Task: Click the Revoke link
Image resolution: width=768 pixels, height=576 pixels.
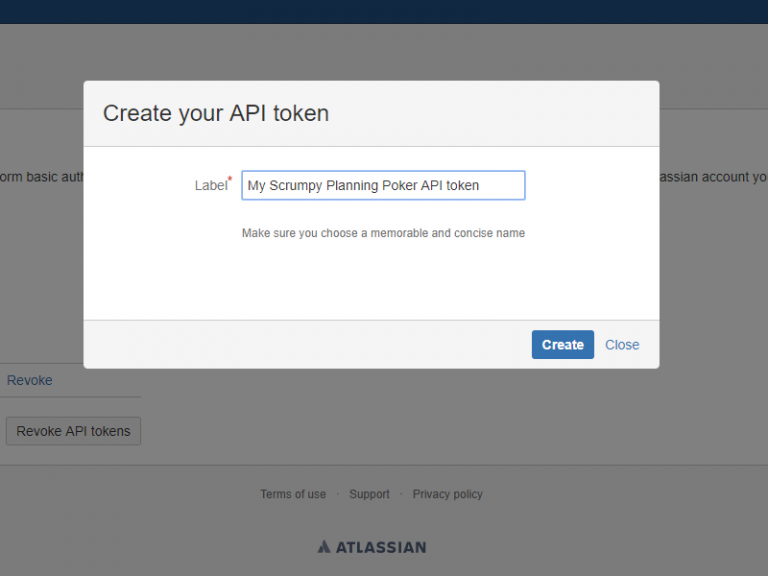Action: click(x=30, y=380)
